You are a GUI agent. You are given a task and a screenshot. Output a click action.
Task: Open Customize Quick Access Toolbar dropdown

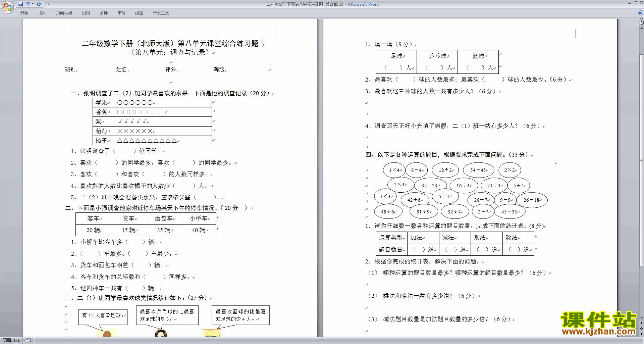click(x=48, y=4)
